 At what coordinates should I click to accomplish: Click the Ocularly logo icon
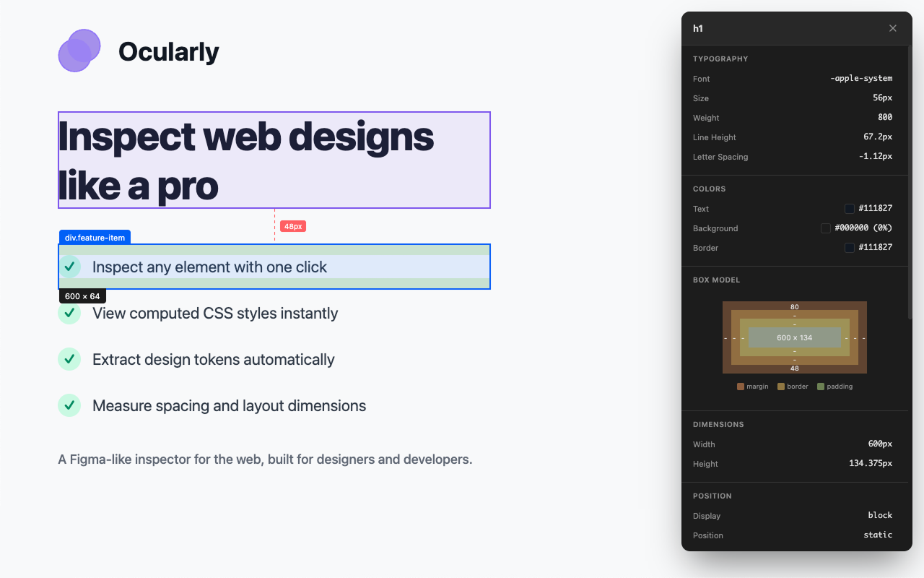click(79, 51)
